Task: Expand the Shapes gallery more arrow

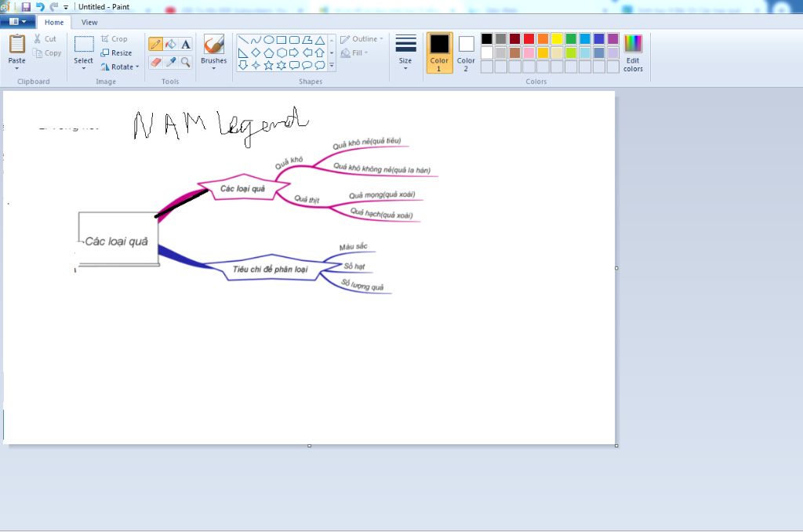Action: pyautogui.click(x=332, y=66)
